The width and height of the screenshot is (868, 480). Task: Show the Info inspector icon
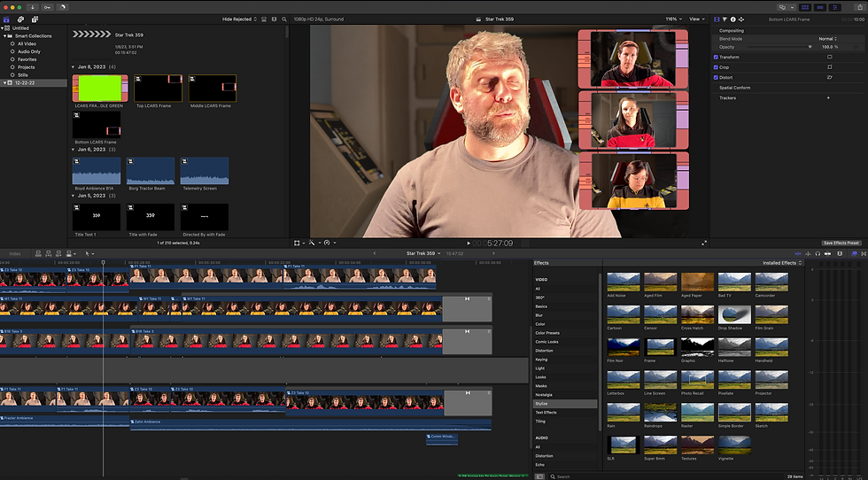733,19
